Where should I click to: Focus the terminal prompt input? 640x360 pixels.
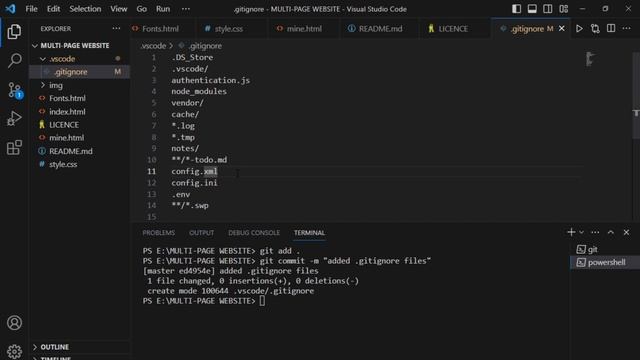(x=262, y=301)
